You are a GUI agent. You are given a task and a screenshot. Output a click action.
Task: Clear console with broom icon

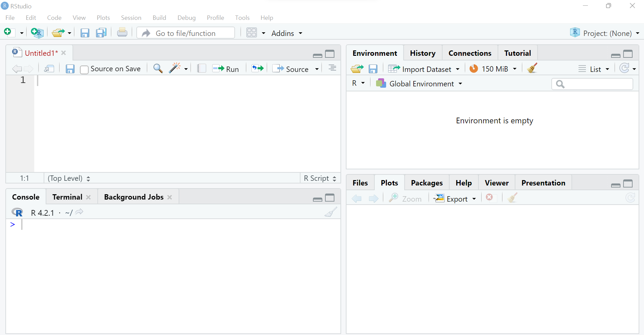331,212
